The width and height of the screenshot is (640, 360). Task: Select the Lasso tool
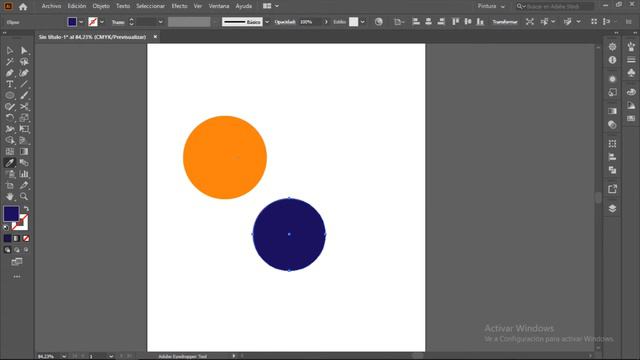pos(24,62)
